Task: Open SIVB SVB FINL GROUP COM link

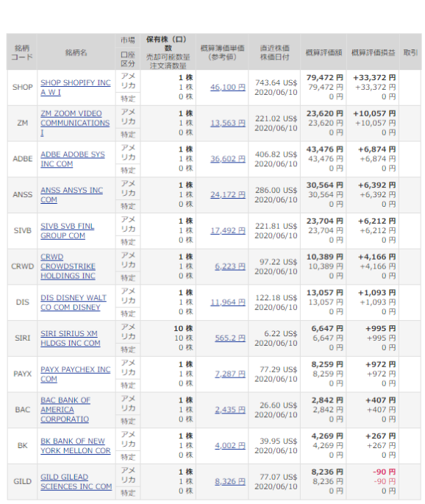Action: (68, 231)
